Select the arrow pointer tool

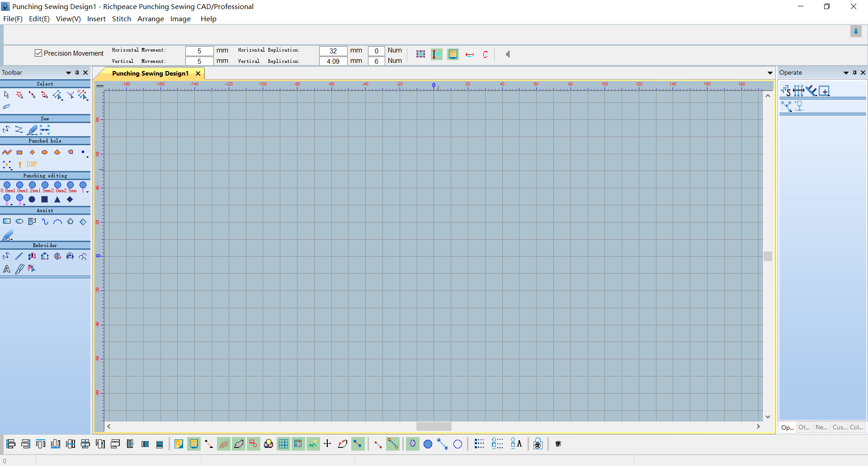pyautogui.click(x=6, y=95)
